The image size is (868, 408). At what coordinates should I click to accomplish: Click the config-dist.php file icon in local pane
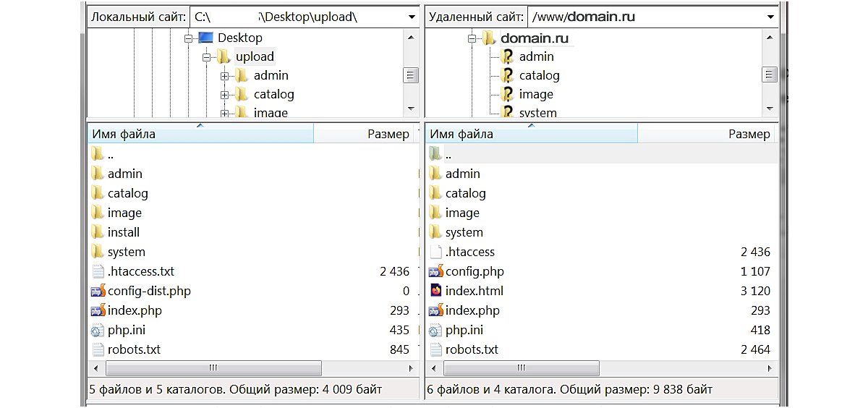(x=98, y=292)
